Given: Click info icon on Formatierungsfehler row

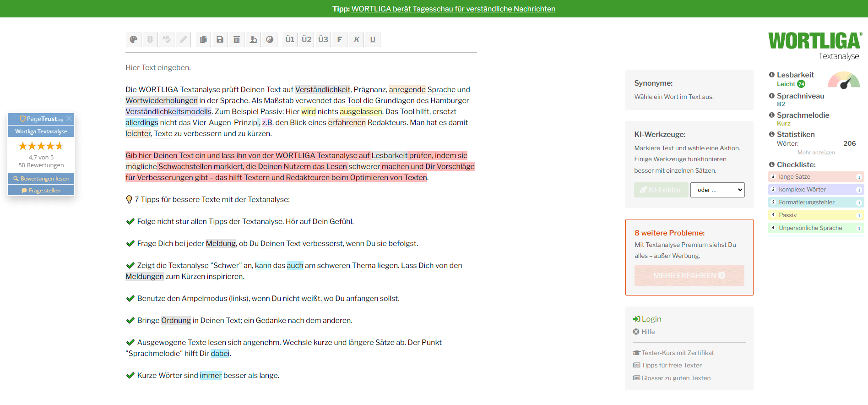Looking at the screenshot, I should point(773,202).
